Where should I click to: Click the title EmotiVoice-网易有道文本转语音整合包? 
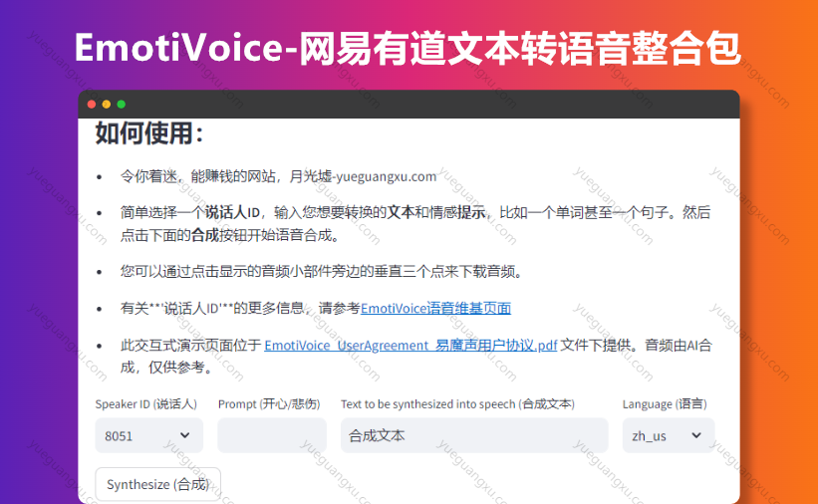[x=408, y=48]
